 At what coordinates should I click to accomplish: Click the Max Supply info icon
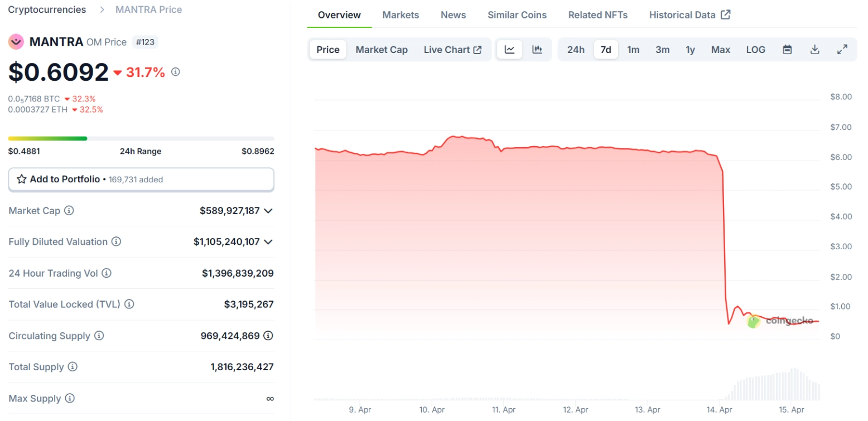tap(70, 399)
